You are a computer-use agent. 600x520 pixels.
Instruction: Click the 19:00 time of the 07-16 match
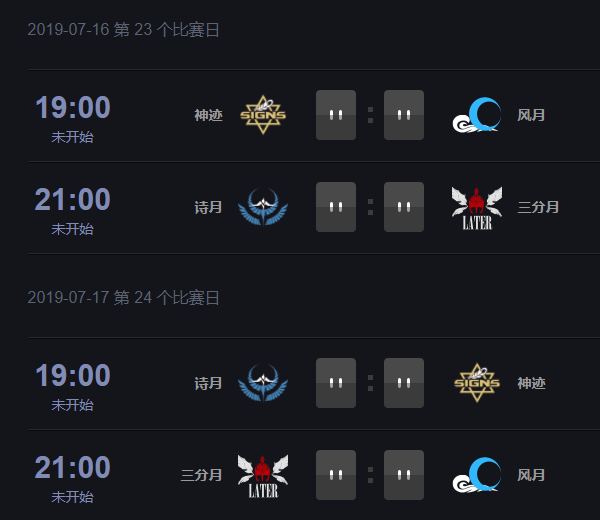click(x=73, y=107)
